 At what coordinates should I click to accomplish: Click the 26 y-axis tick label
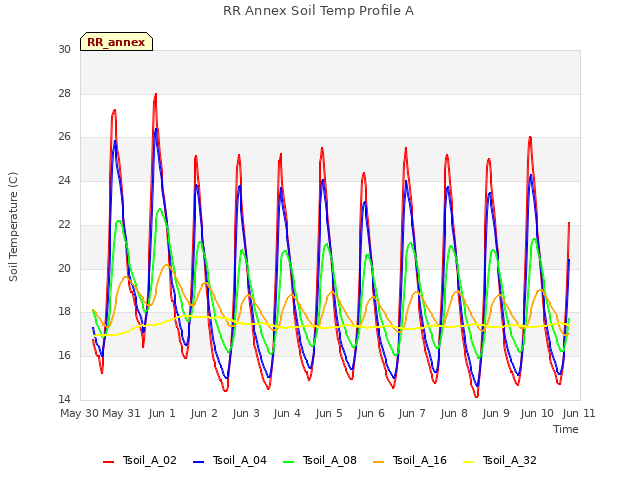click(64, 137)
